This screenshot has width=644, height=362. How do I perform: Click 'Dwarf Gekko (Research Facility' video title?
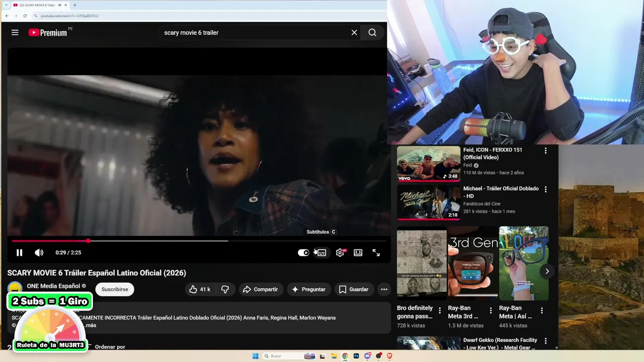point(500,344)
